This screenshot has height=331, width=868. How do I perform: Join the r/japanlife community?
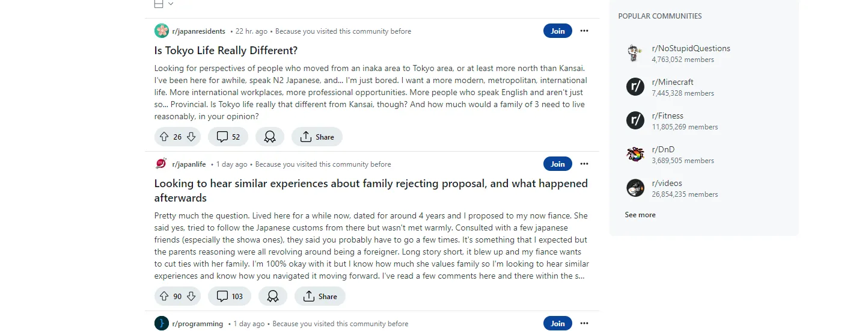[558, 164]
